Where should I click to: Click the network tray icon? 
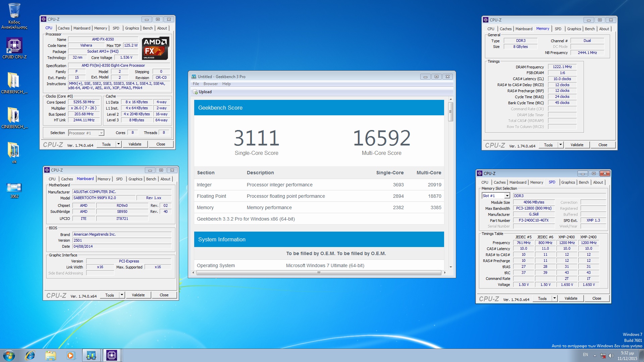coord(603,356)
